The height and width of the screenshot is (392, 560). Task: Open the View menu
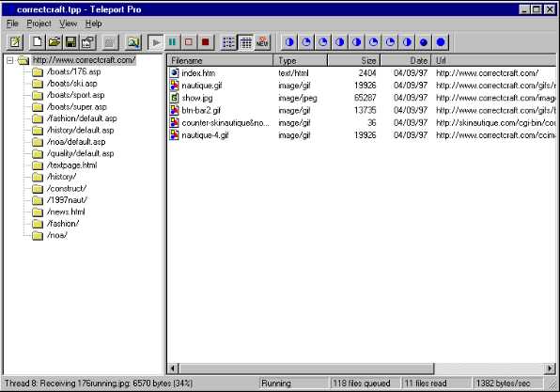(68, 24)
